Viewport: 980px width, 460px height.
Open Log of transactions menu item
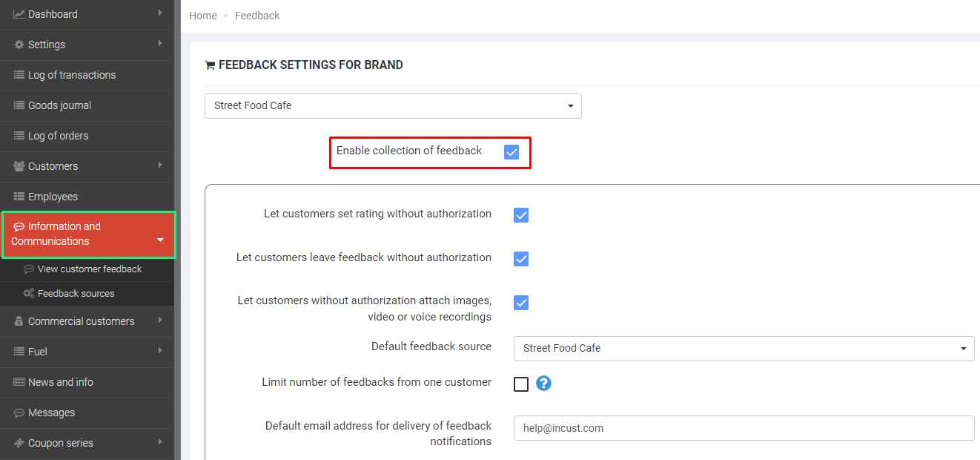click(x=71, y=75)
